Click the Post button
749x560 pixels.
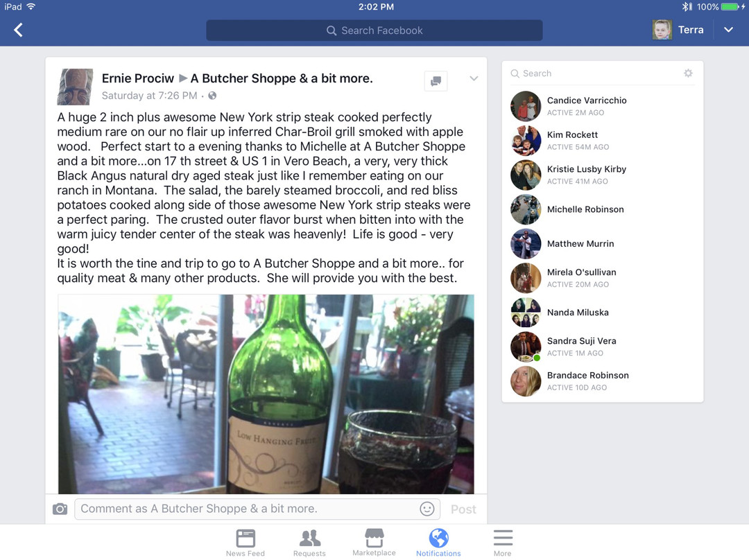463,509
